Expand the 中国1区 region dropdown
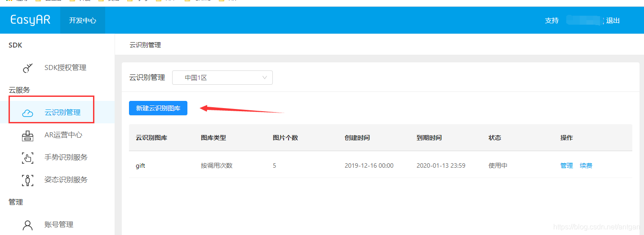The image size is (644, 235). [222, 78]
